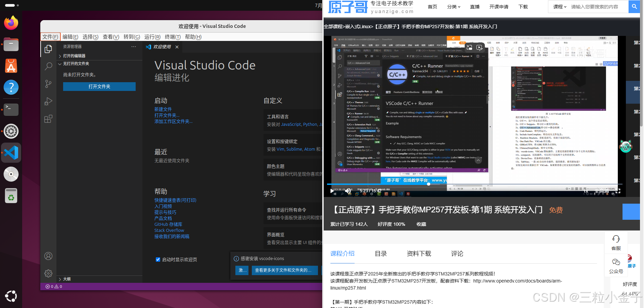Focus the course search input field
This screenshot has width=644, height=308.
point(598,7)
